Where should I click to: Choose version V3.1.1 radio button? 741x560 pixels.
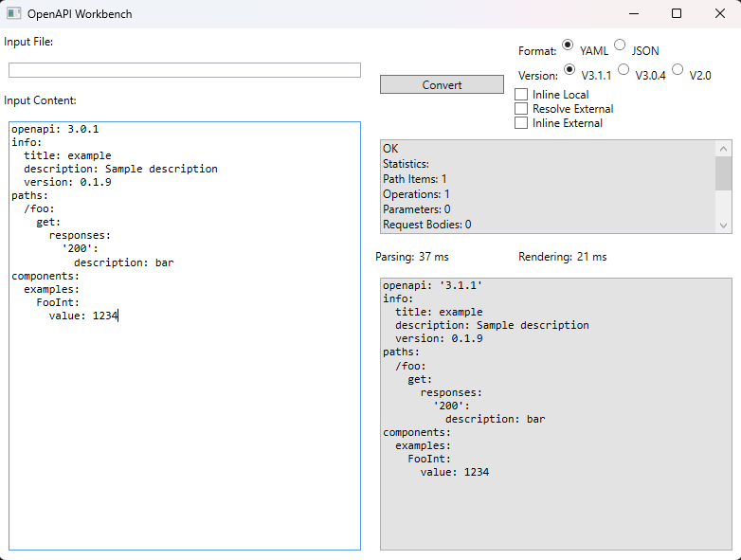tap(569, 69)
